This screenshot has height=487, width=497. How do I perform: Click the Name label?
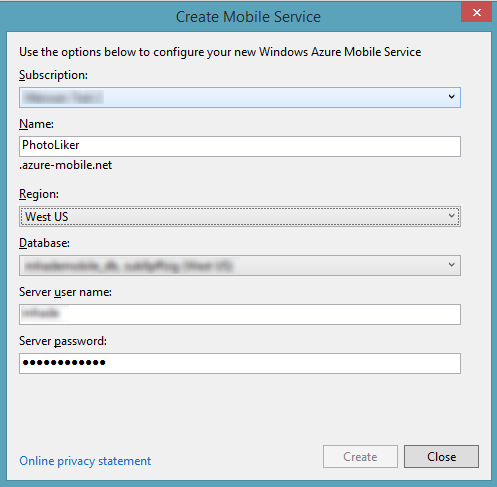(x=36, y=124)
